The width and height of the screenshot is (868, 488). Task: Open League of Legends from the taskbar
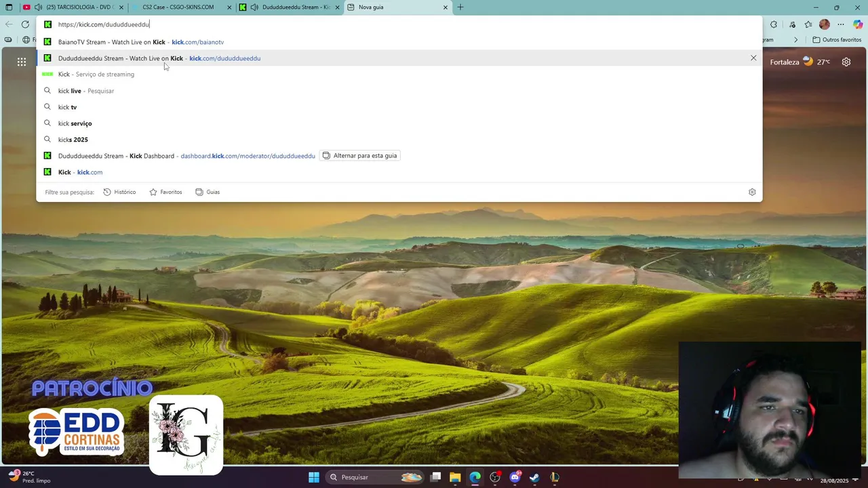point(554,477)
